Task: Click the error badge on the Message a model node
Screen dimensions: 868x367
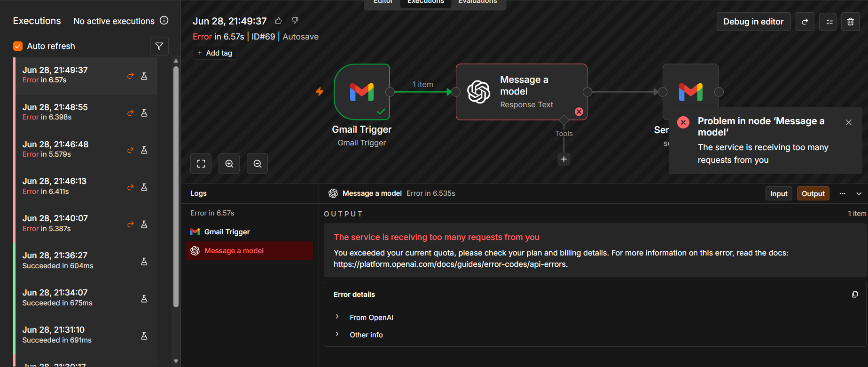Action: [x=579, y=112]
